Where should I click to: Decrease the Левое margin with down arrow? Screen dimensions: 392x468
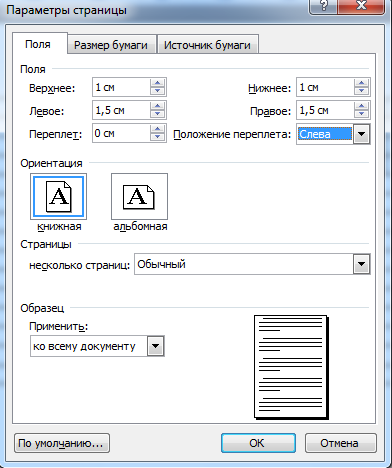point(157,114)
